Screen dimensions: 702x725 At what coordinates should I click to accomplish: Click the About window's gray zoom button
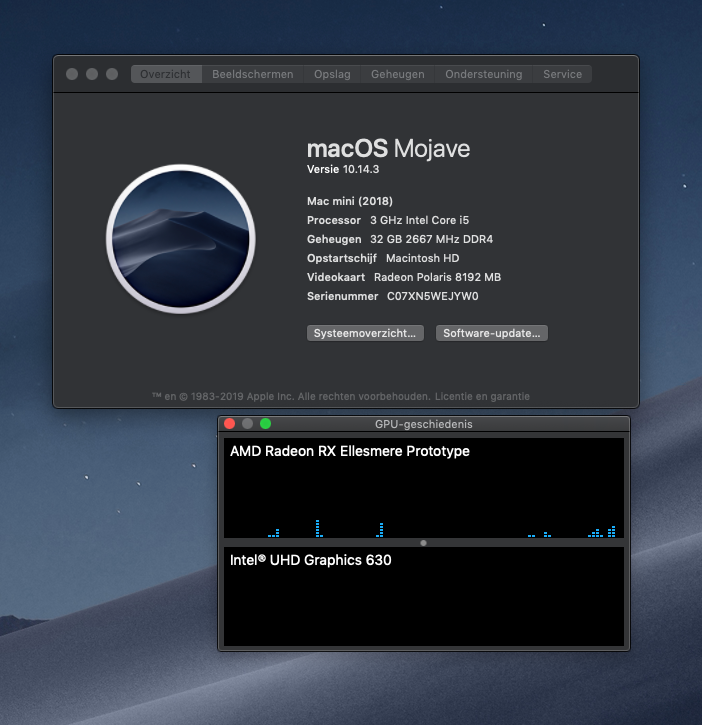(x=112, y=74)
